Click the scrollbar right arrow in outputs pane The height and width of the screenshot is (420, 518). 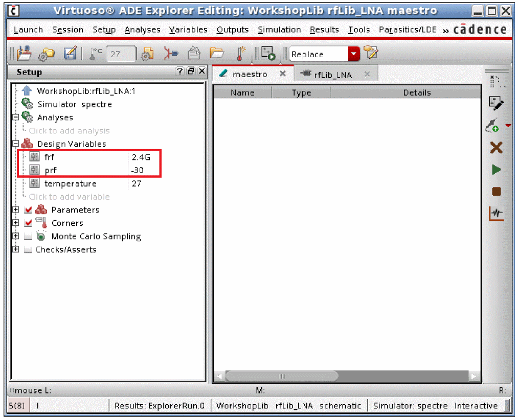pos(474,376)
